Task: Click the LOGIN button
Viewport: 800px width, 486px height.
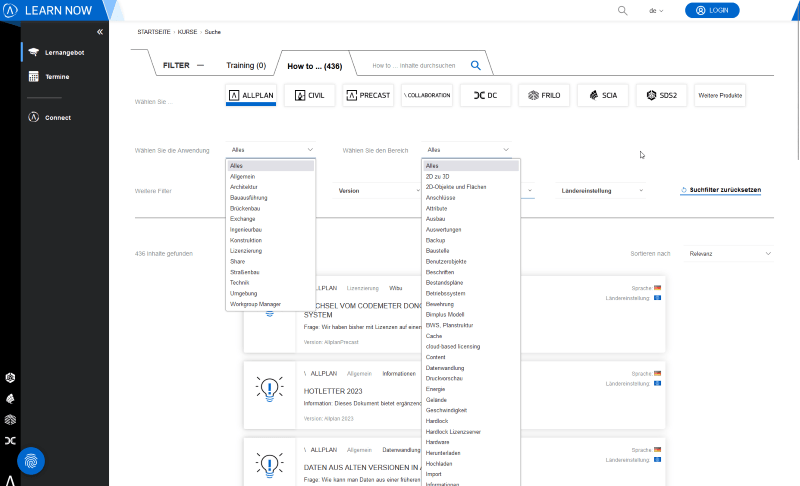Action: tap(712, 10)
